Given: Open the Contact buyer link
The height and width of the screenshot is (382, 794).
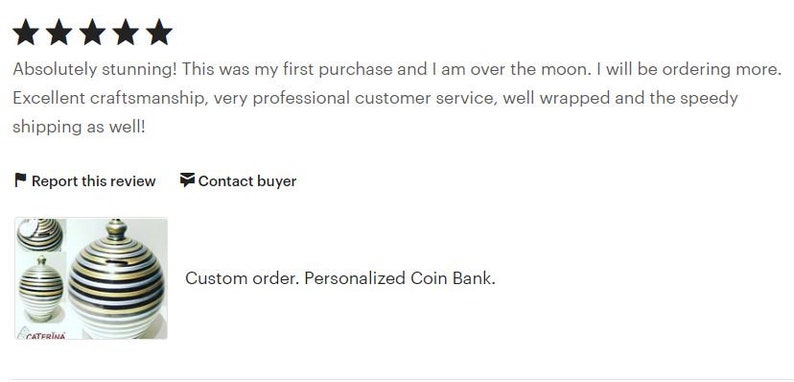Looking at the screenshot, I should pyautogui.click(x=238, y=181).
